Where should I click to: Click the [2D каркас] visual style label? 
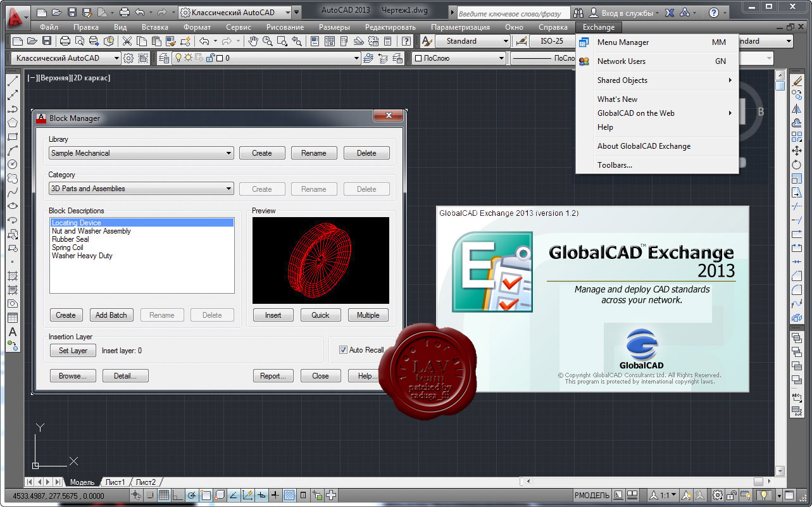pos(90,78)
